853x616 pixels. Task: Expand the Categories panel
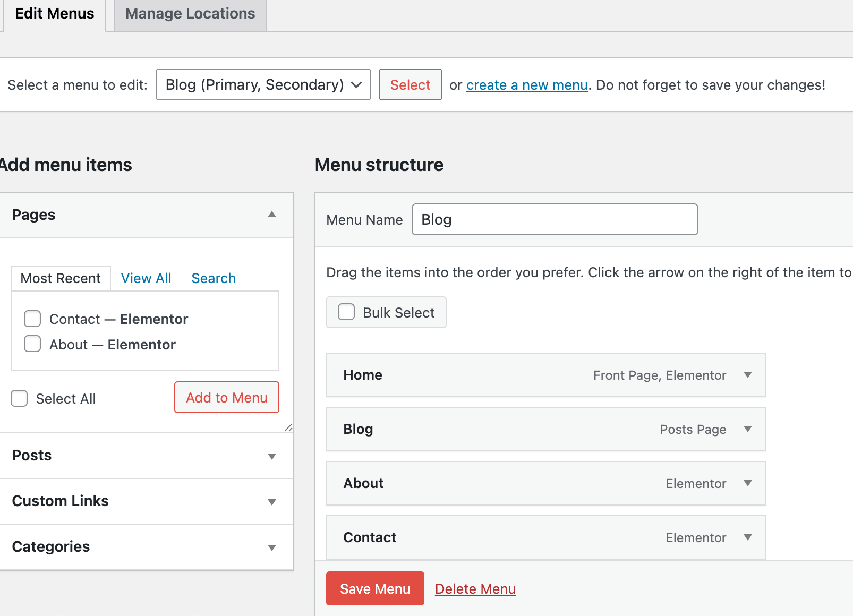271,547
